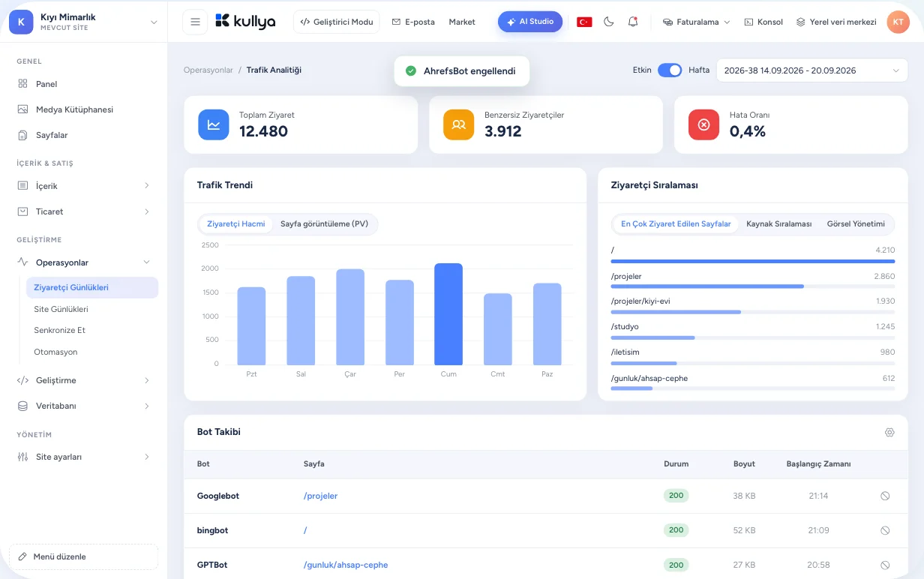This screenshot has width=924, height=579.
Task: Expand the Geliştirme sidebar section
Action: pyautogui.click(x=83, y=380)
